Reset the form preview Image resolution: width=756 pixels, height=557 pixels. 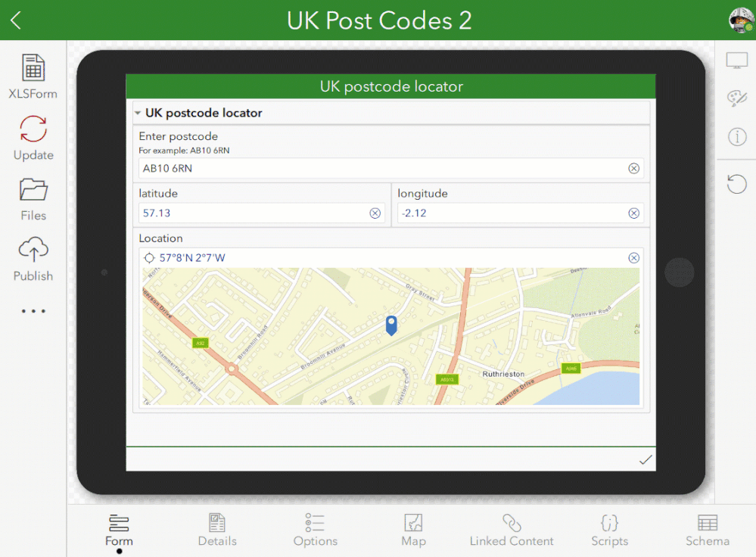pyautogui.click(x=737, y=184)
